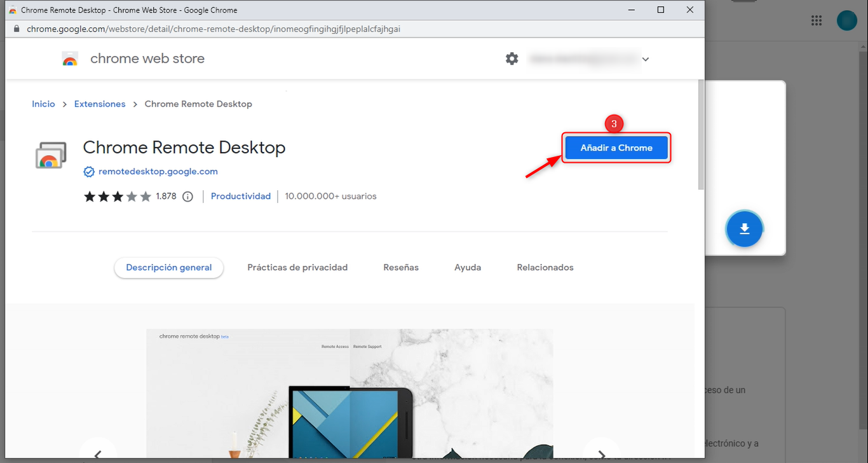Click the Chrome Web Store rainbow logo
This screenshot has width=868, height=463.
70,59
